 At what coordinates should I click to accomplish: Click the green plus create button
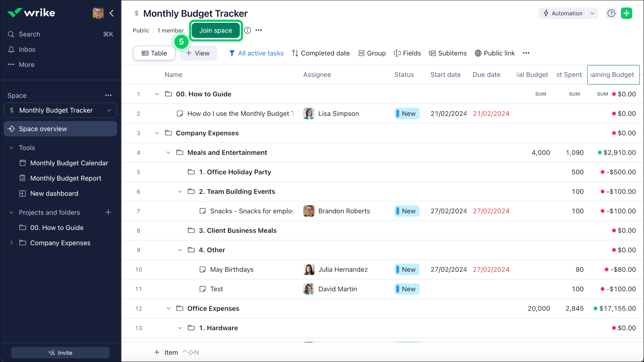tap(626, 13)
